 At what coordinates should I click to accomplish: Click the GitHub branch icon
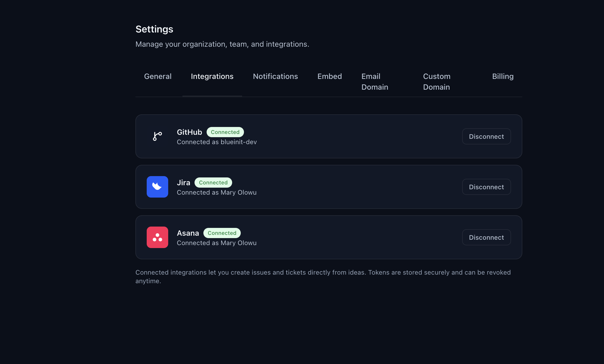coord(157,136)
